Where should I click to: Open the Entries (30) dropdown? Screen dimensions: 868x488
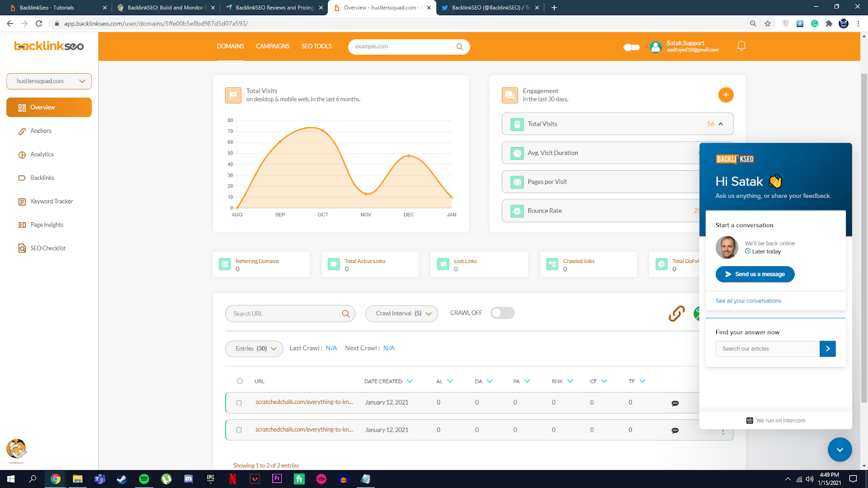(x=254, y=349)
